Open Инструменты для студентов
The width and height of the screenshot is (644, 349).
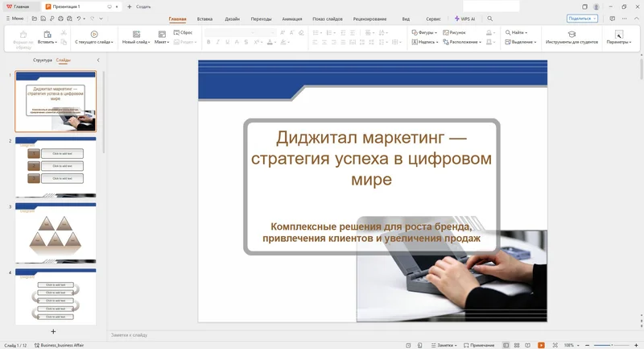572,37
